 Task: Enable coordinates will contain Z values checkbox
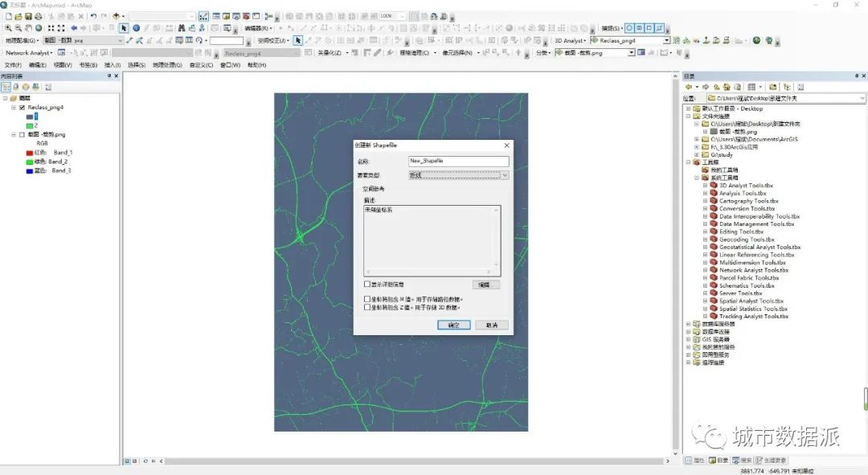coord(367,307)
